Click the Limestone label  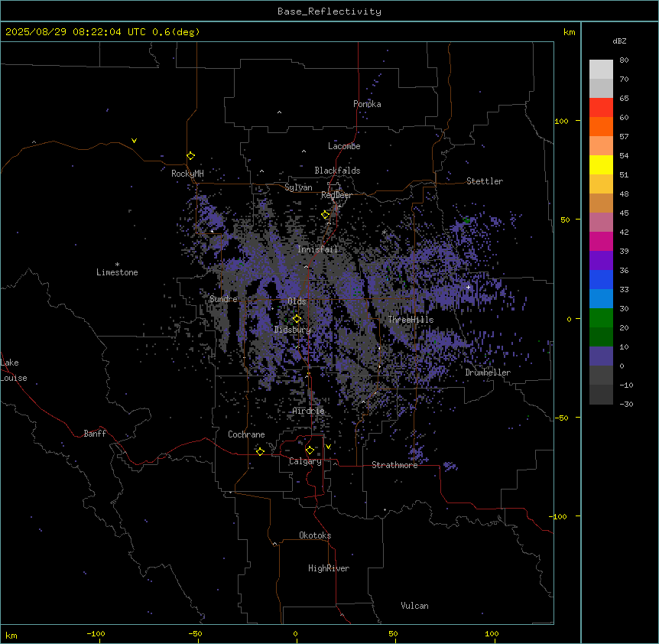(117, 272)
